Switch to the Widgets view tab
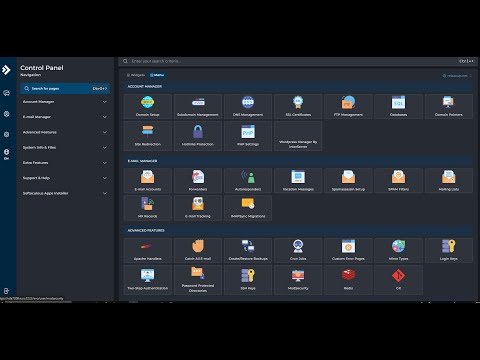480x360 pixels. click(x=136, y=75)
